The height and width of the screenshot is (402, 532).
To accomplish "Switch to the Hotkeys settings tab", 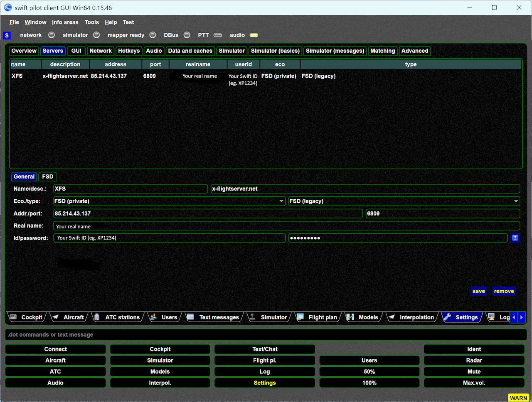I will pyautogui.click(x=129, y=51).
